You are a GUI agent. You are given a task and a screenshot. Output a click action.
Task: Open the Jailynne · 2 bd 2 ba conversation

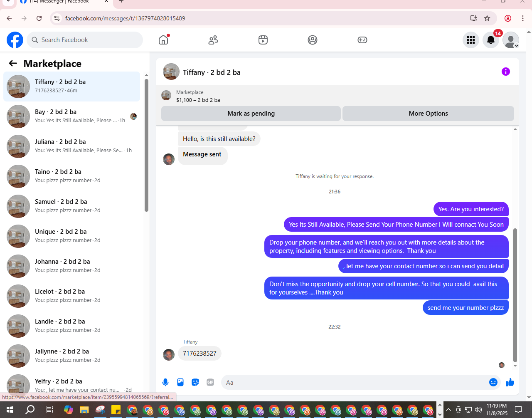pos(72,356)
